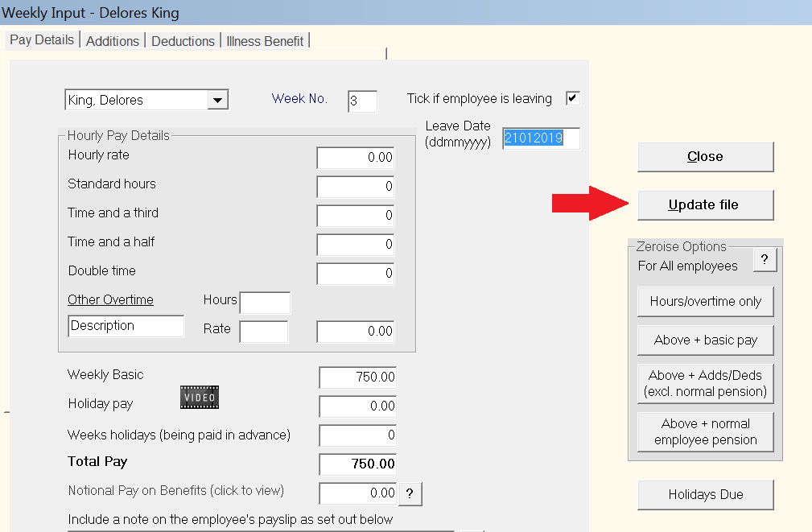Open the Deductions tab

(183, 40)
